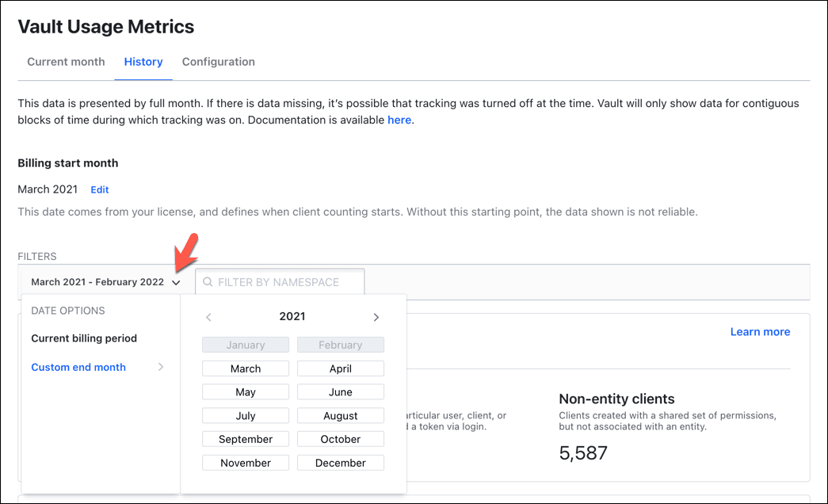828x504 pixels.
Task: Switch to the Current month tab
Action: point(66,62)
